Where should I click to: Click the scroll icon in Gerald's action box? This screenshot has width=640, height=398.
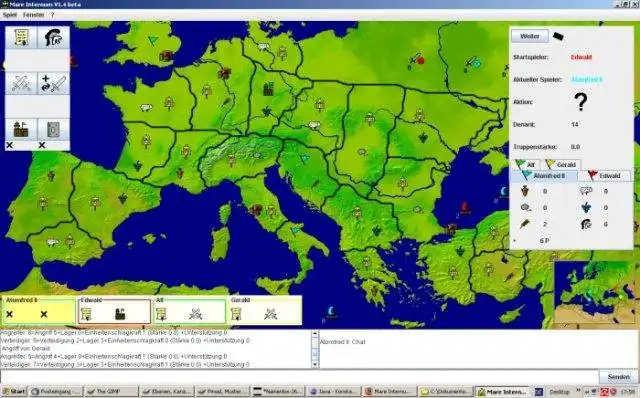click(237, 314)
